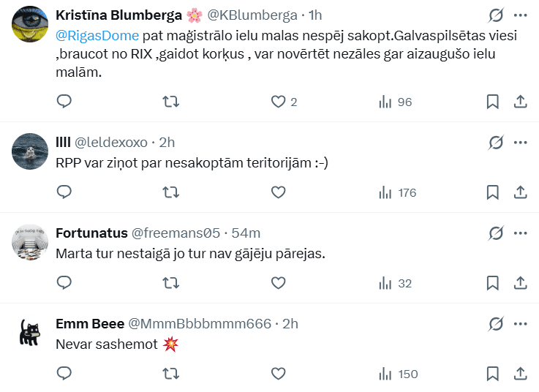Like Kristīna Blumberga's tweet with 2 likes
539x392 pixels.
(x=278, y=102)
